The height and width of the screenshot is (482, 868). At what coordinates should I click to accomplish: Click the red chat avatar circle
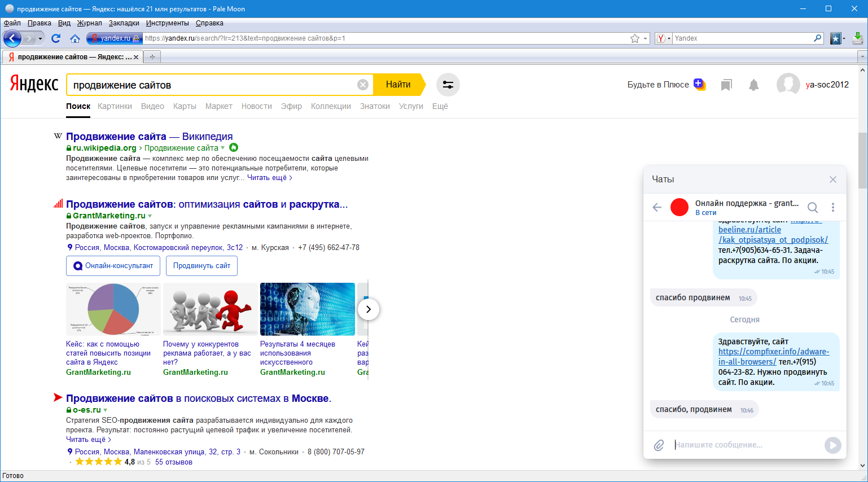[x=680, y=207]
